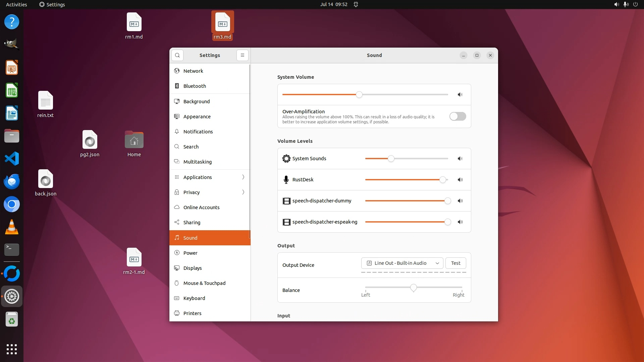Launch Visual Studio Code from dock

(12, 159)
